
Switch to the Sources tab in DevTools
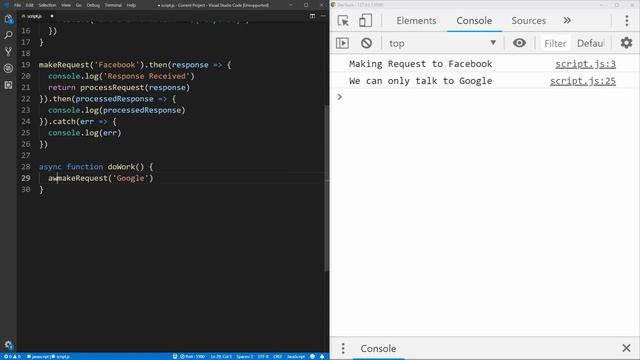tap(529, 20)
